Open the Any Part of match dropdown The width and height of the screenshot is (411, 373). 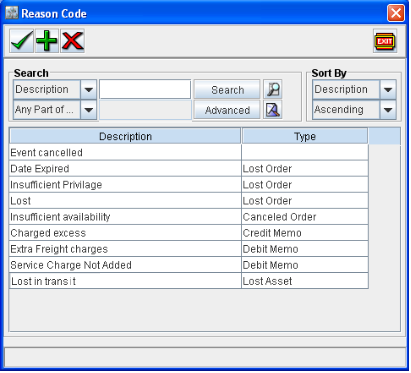click(89, 110)
